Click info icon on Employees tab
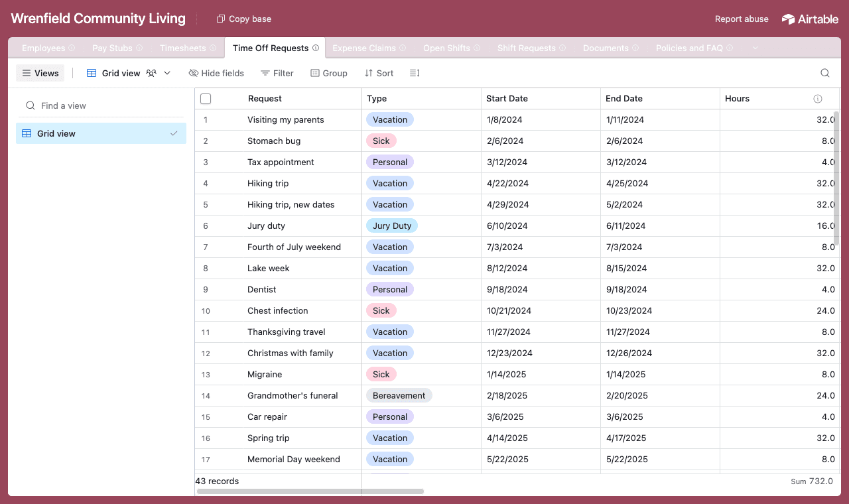849x504 pixels. coord(72,48)
